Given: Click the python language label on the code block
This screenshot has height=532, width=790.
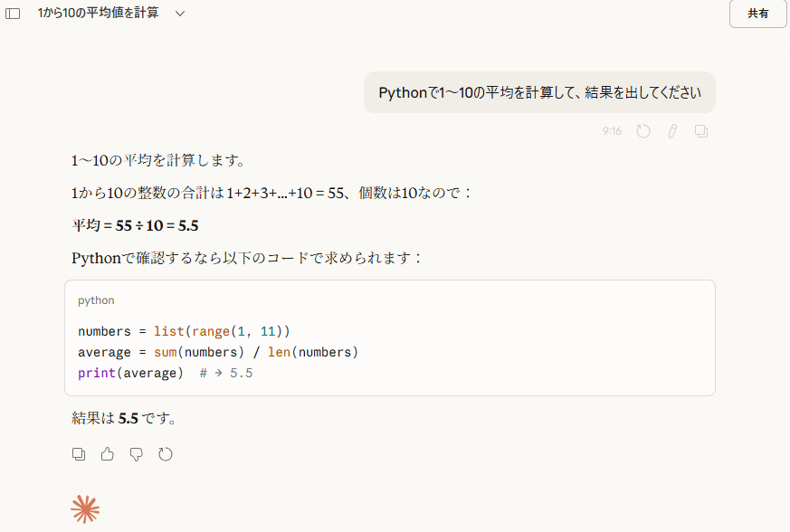Looking at the screenshot, I should point(96,299).
